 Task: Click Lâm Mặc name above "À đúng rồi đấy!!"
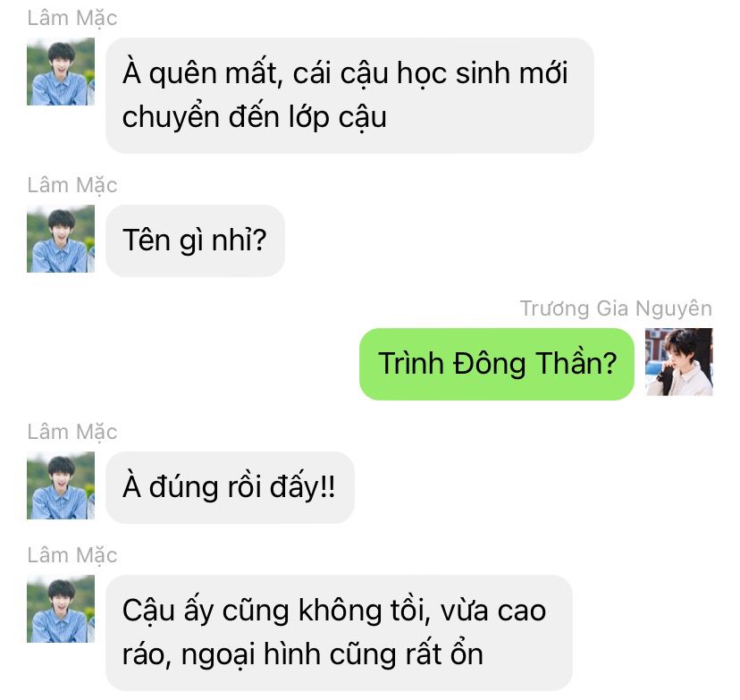coord(72,433)
